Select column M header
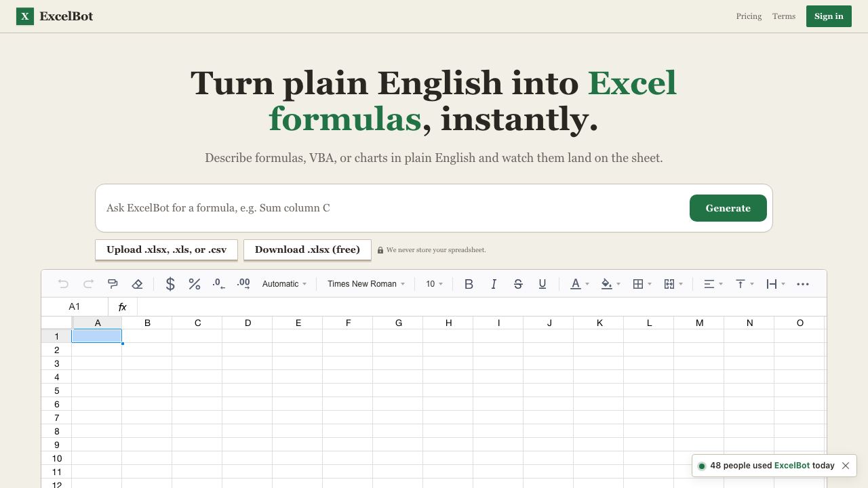This screenshot has width=868, height=488. tap(699, 323)
